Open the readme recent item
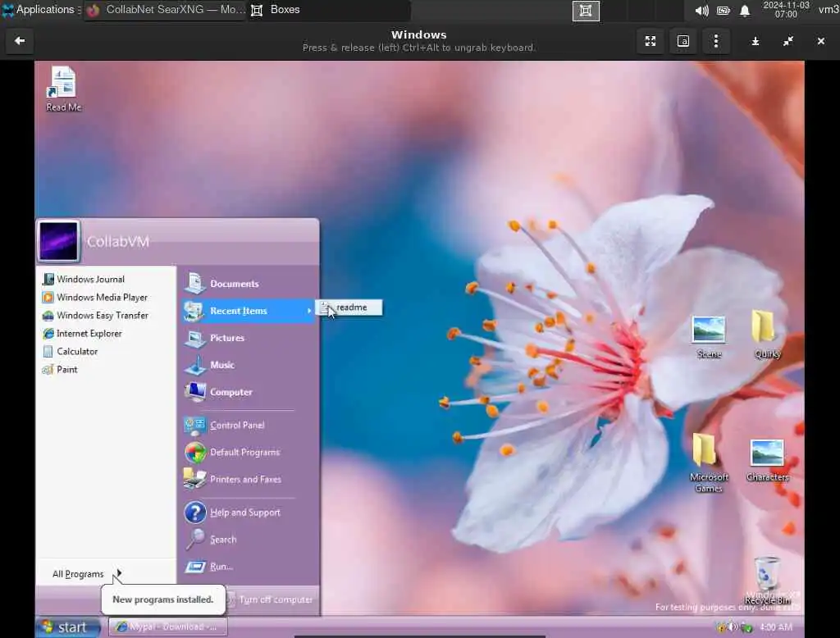Viewport: 840px width, 638px height. click(x=349, y=308)
